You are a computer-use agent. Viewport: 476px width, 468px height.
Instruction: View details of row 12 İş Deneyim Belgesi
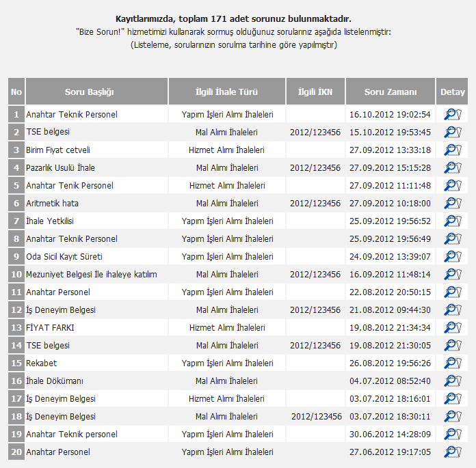pyautogui.click(x=453, y=309)
